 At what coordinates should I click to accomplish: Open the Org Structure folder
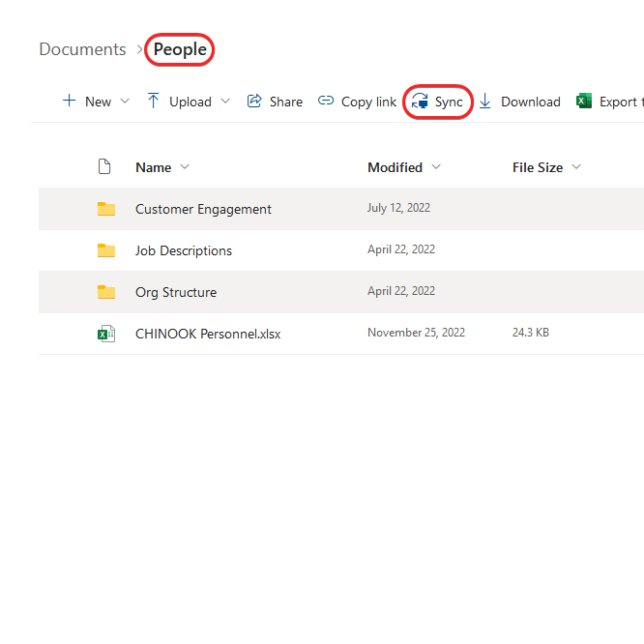[176, 292]
